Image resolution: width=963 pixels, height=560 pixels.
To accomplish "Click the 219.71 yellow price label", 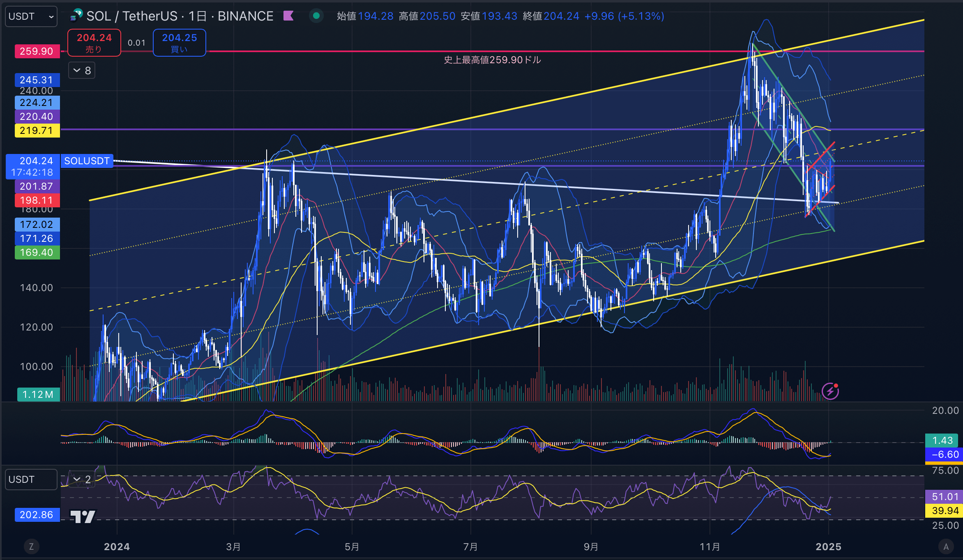I will click(x=37, y=131).
